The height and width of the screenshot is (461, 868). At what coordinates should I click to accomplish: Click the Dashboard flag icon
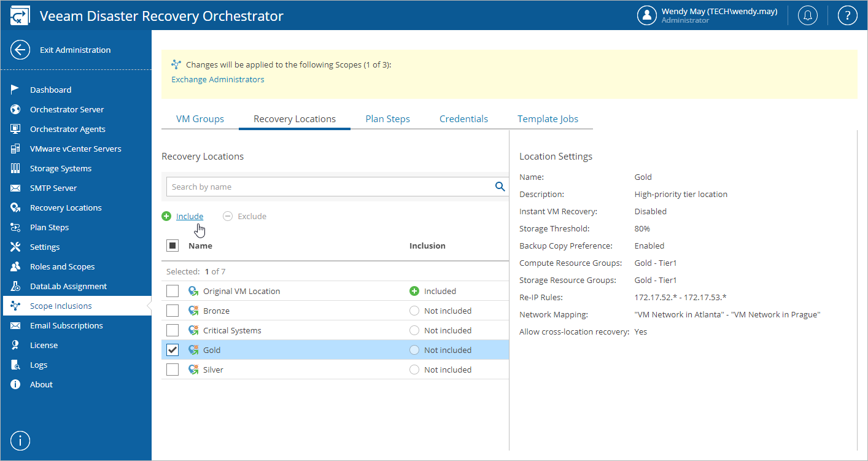(x=16, y=90)
